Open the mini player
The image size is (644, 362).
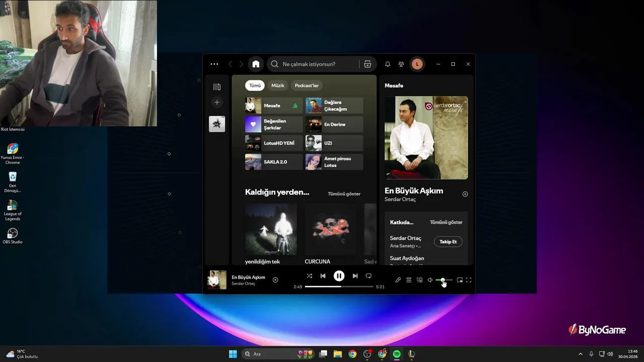(x=460, y=280)
